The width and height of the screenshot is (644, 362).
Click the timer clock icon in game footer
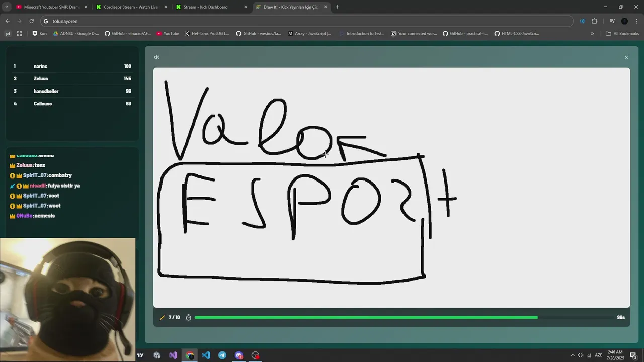pos(189,318)
